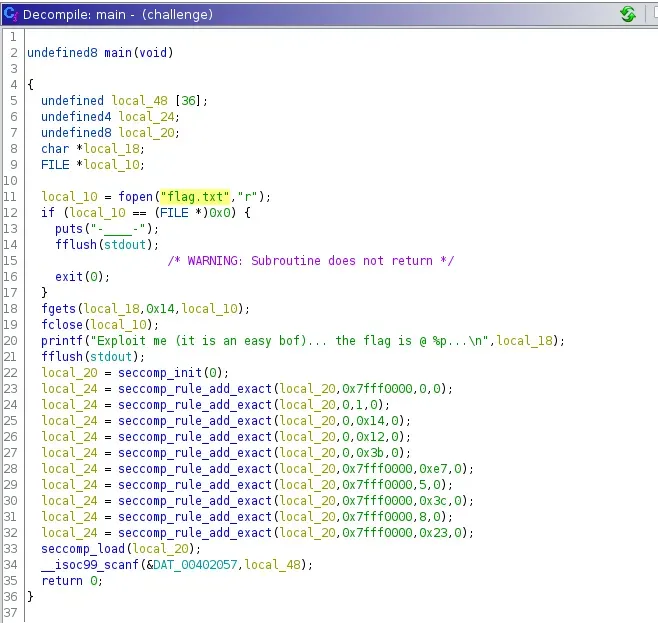Click the fclose function call

[x=62, y=324]
